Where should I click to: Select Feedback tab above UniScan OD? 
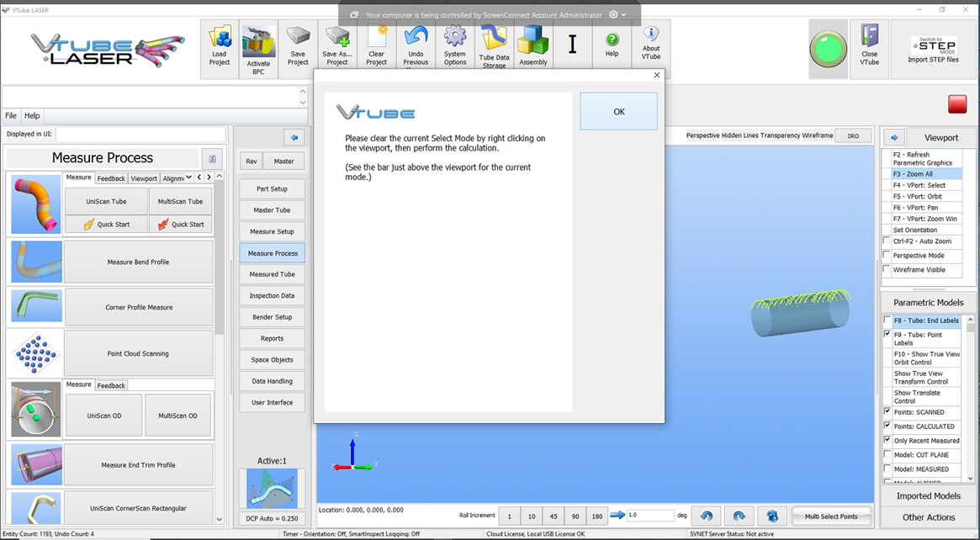click(x=111, y=385)
